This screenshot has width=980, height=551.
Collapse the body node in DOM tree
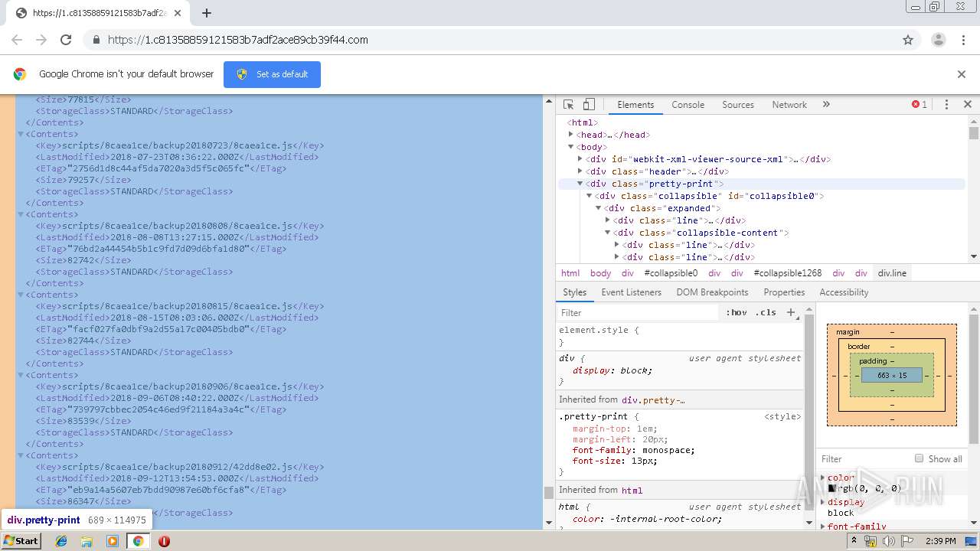tap(570, 147)
